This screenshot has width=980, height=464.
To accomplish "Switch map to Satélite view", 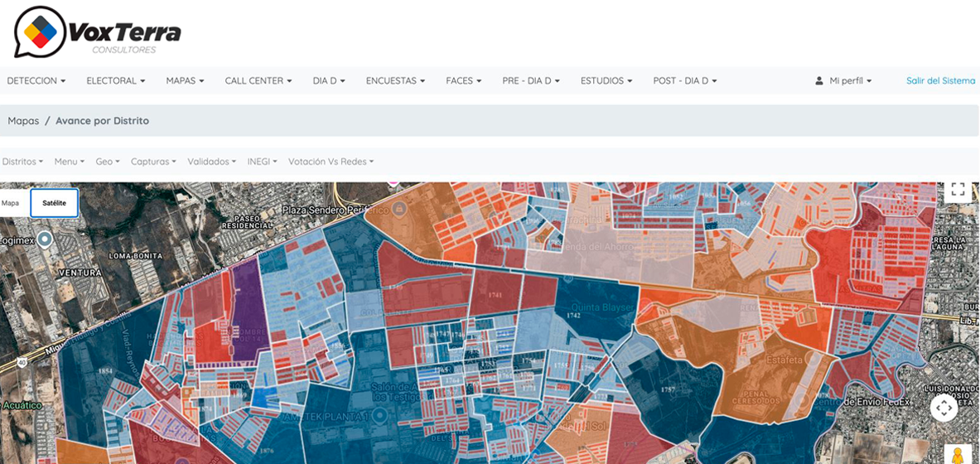I will tap(55, 203).
